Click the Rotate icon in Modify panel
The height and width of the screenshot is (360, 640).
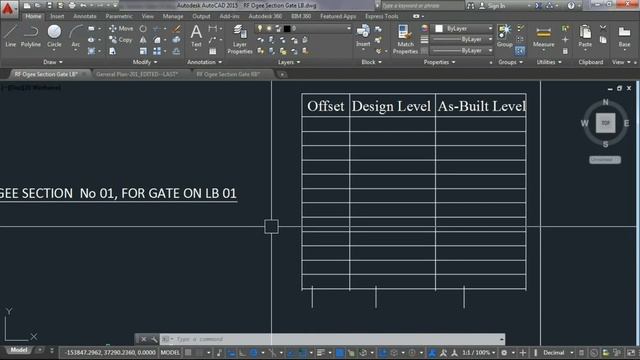(x=143, y=29)
